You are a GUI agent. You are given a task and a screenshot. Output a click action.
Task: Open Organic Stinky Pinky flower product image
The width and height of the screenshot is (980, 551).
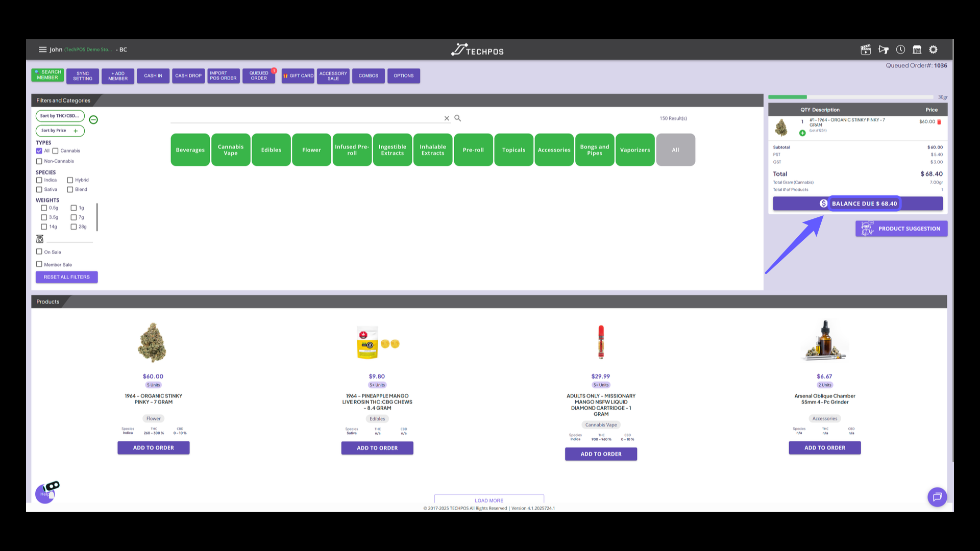tap(153, 342)
